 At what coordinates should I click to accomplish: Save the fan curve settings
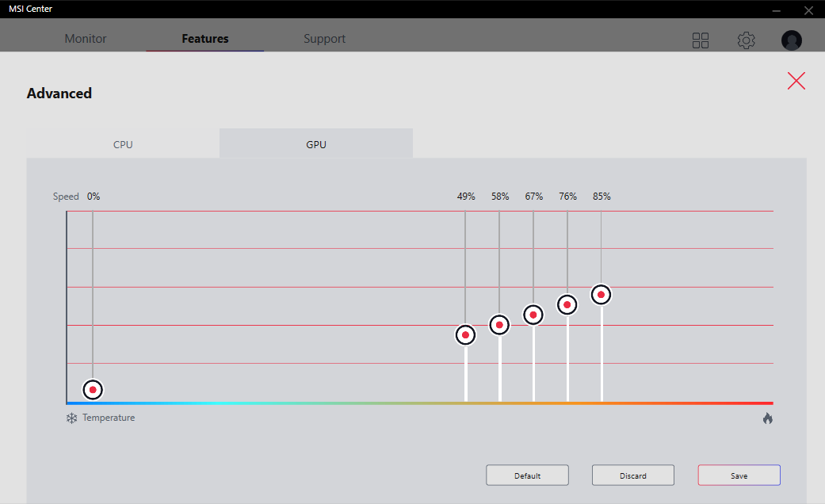pyautogui.click(x=739, y=475)
